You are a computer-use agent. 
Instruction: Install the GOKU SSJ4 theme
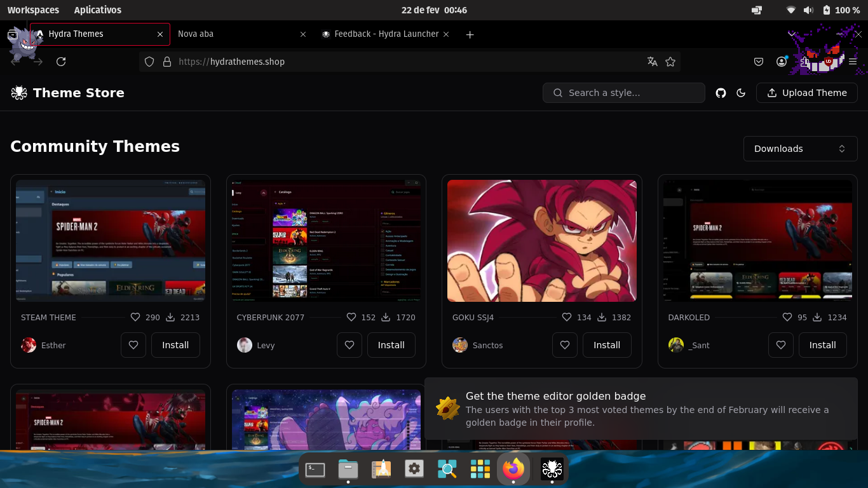point(606,345)
